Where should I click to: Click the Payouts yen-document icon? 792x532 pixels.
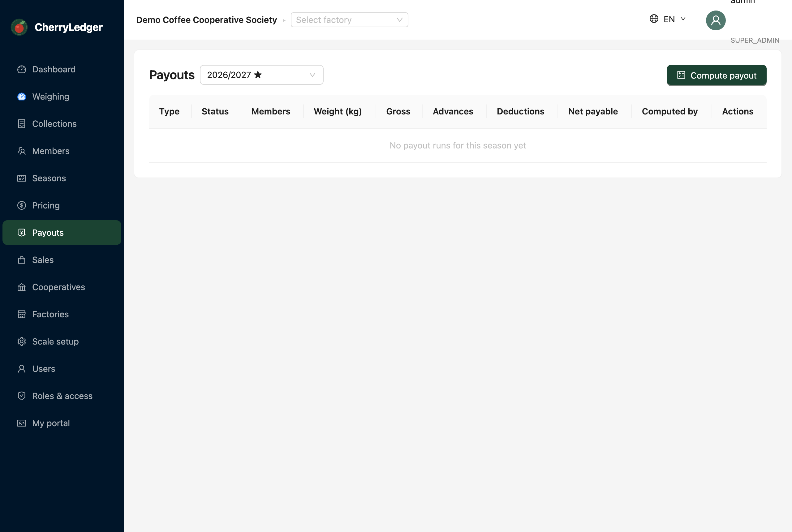[22, 232]
